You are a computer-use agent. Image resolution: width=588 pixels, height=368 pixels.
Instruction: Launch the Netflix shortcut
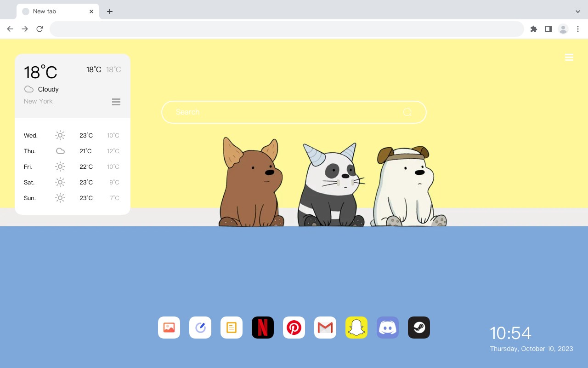click(263, 328)
